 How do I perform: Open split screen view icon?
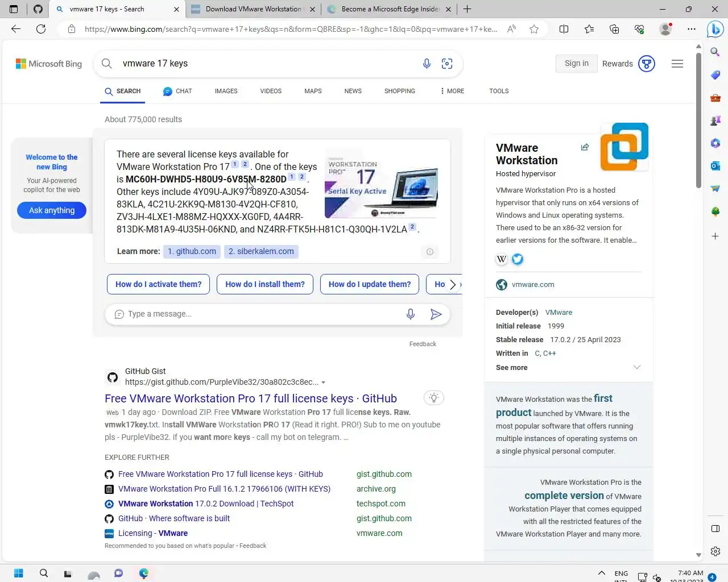564,29
